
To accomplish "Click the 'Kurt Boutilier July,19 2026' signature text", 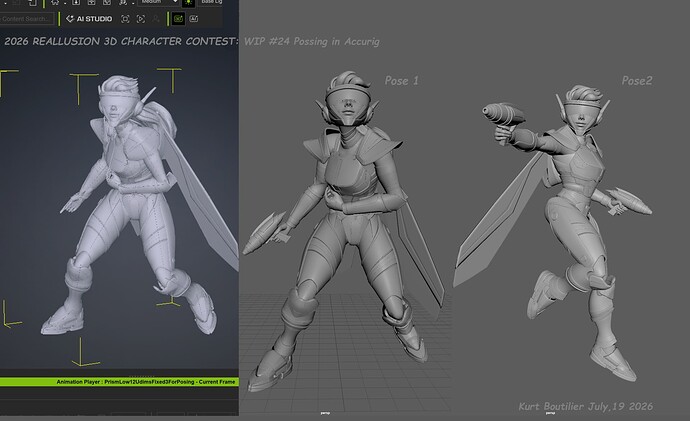I will point(585,406).
